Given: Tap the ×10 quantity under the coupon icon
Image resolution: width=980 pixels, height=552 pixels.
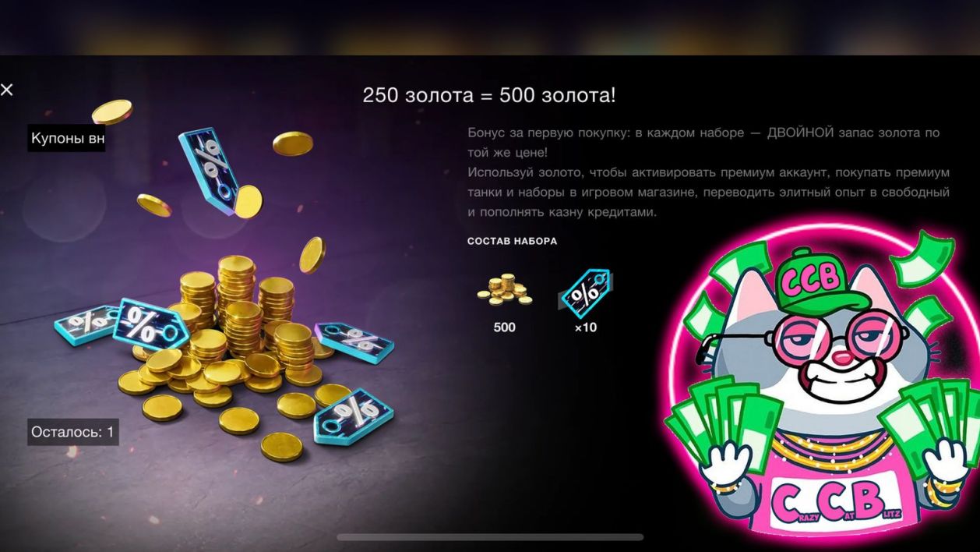Looking at the screenshot, I should click(585, 327).
